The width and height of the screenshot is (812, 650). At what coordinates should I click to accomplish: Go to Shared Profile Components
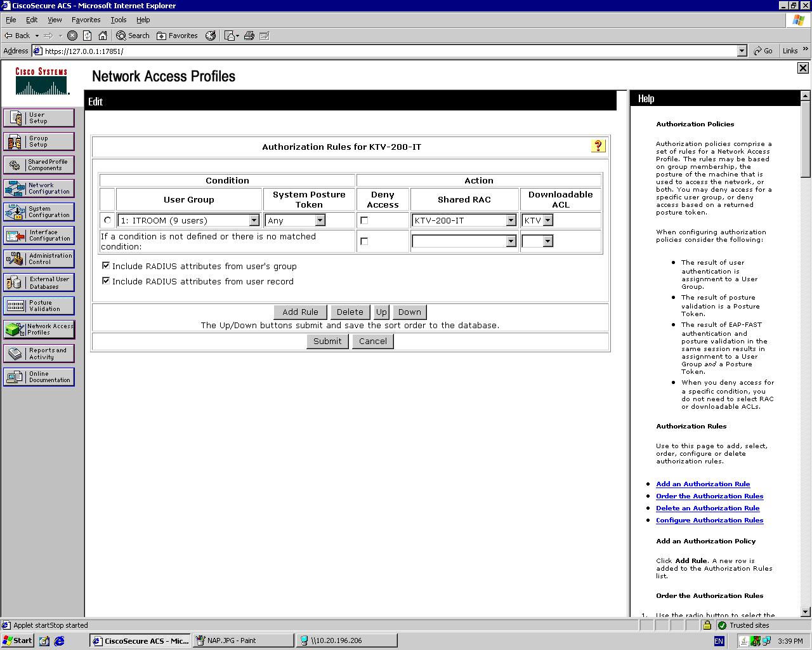point(39,165)
